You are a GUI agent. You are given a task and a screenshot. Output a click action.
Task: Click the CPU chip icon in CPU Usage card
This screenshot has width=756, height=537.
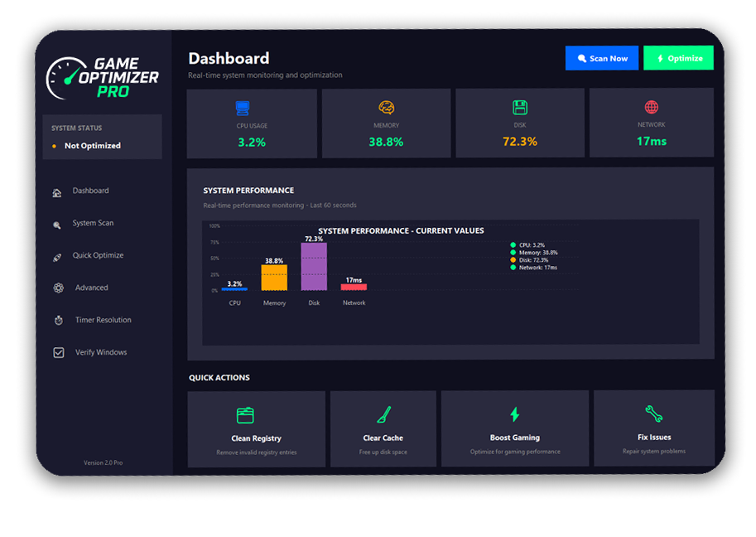(242, 108)
